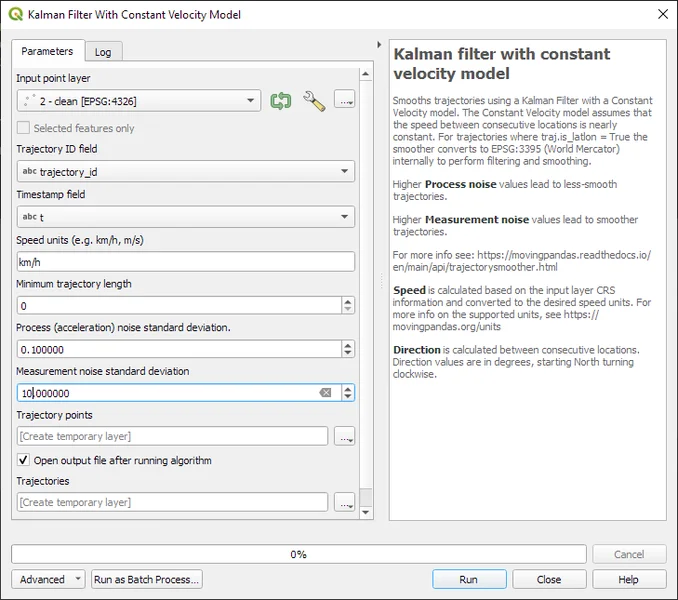Click Trajectory points output path field
Screen dimensions: 678x600
(x=173, y=436)
